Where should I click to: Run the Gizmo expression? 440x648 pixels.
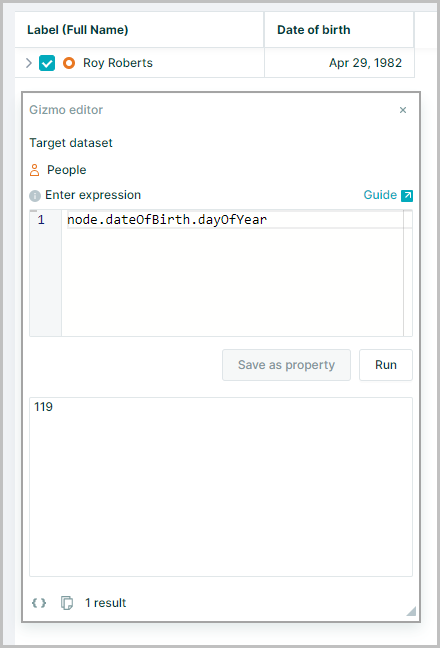pos(385,365)
